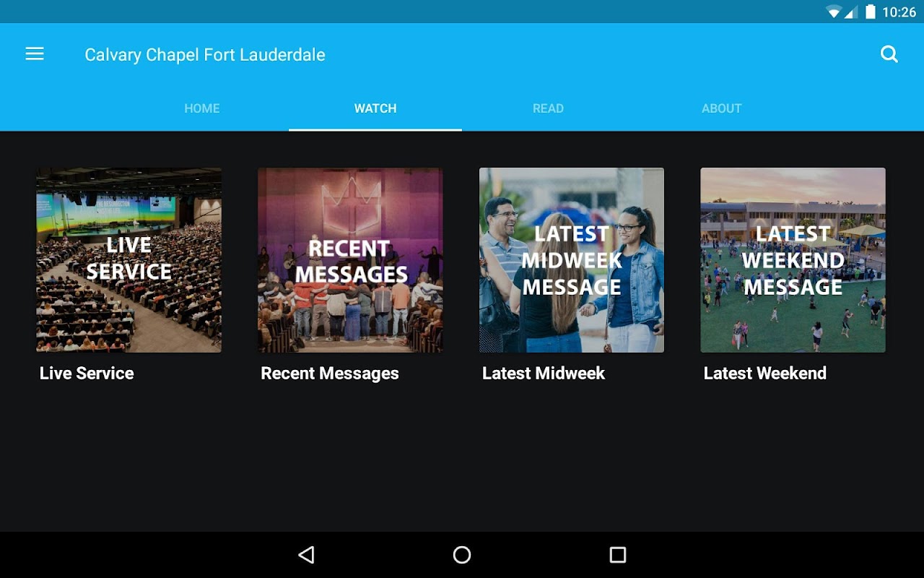Tap the "Live Service" caption text
924x578 pixels.
click(x=87, y=374)
